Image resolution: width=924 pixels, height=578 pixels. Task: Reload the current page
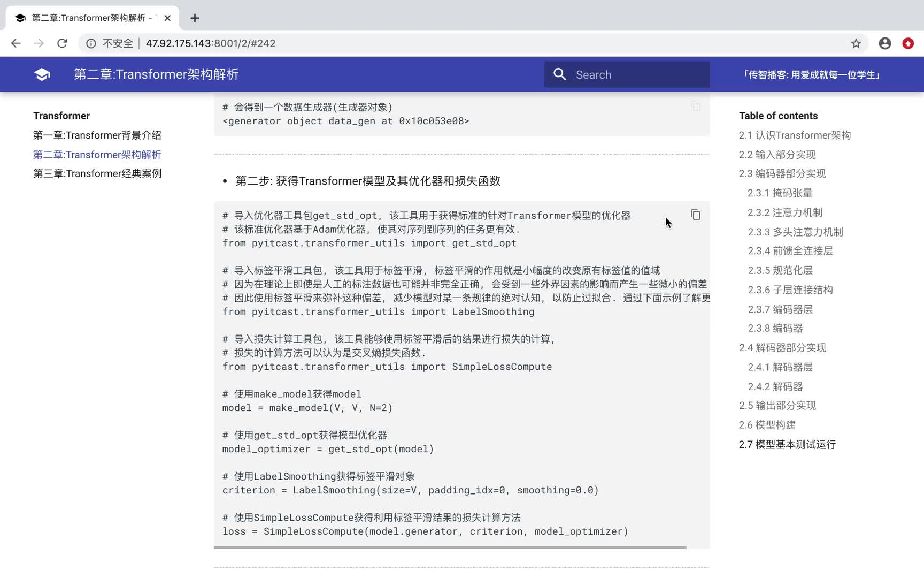62,43
